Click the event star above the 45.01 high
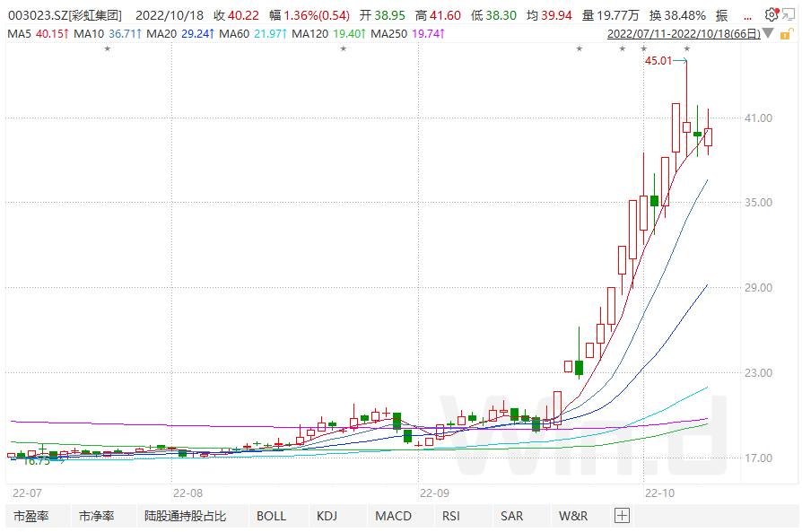The width and height of the screenshot is (802, 532). (687, 49)
